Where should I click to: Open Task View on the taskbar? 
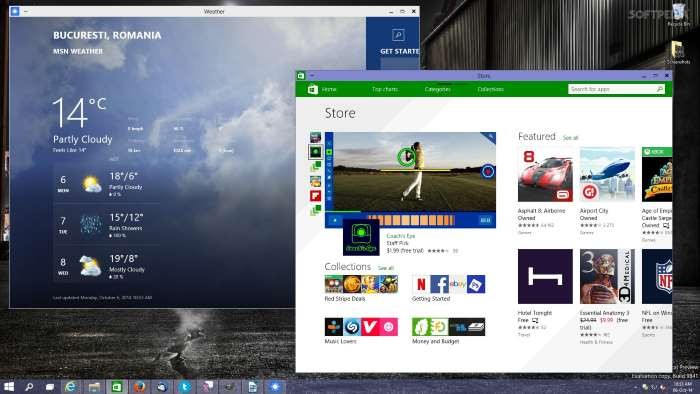[50, 387]
